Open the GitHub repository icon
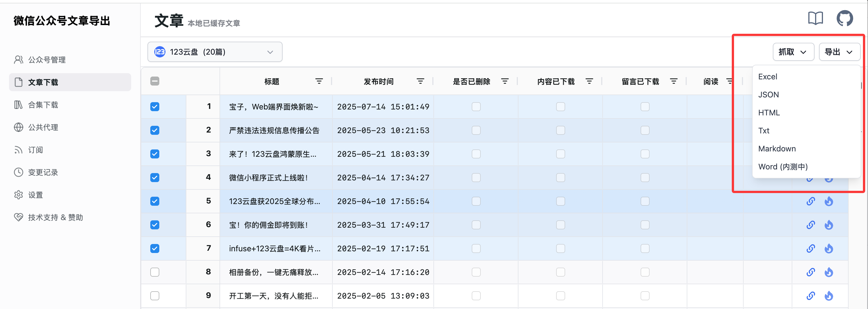This screenshot has width=868, height=309. tap(845, 18)
